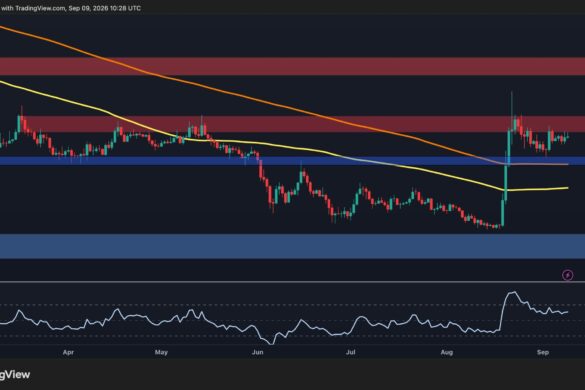The image size is (585, 390).
Task: Select the May label on time axis
Action: click(161, 352)
